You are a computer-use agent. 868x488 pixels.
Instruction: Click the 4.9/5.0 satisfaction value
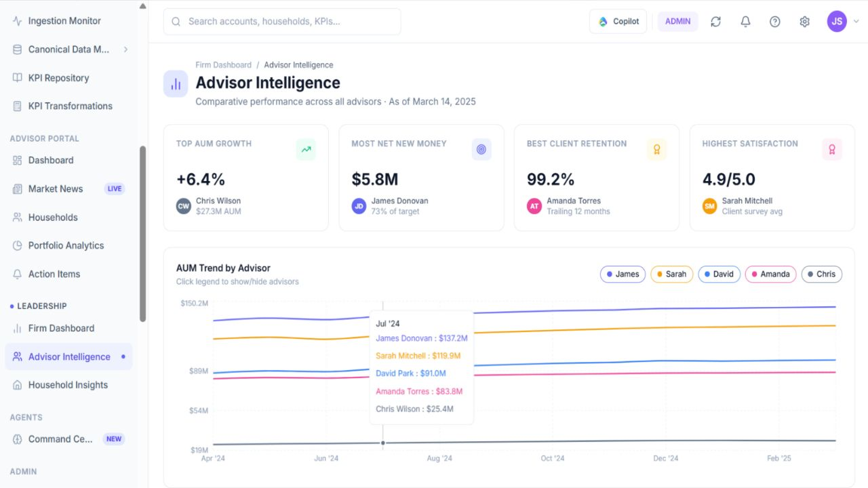(x=729, y=180)
